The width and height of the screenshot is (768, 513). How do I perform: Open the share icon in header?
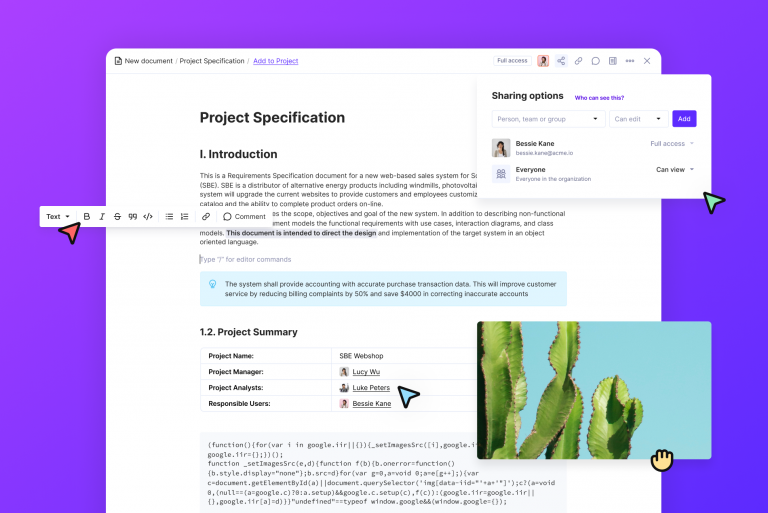tap(561, 61)
